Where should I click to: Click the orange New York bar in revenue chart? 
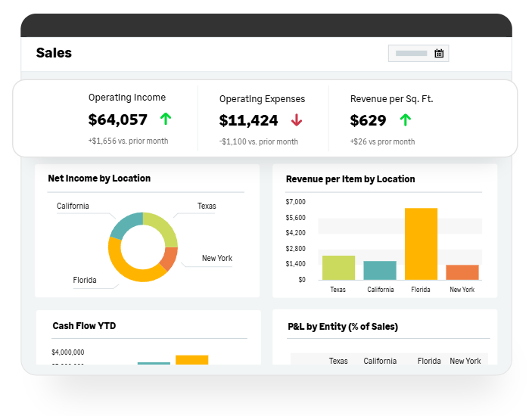point(462,272)
